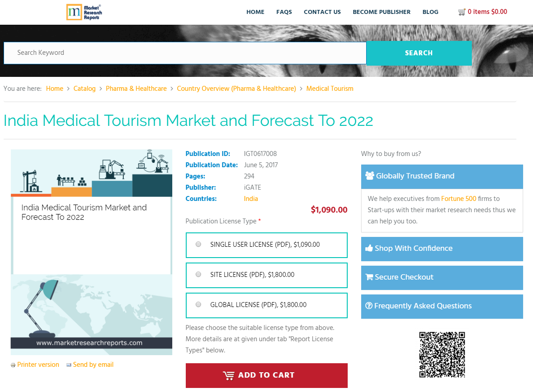Click the Printer version link
533x392 pixels.
(x=38, y=365)
